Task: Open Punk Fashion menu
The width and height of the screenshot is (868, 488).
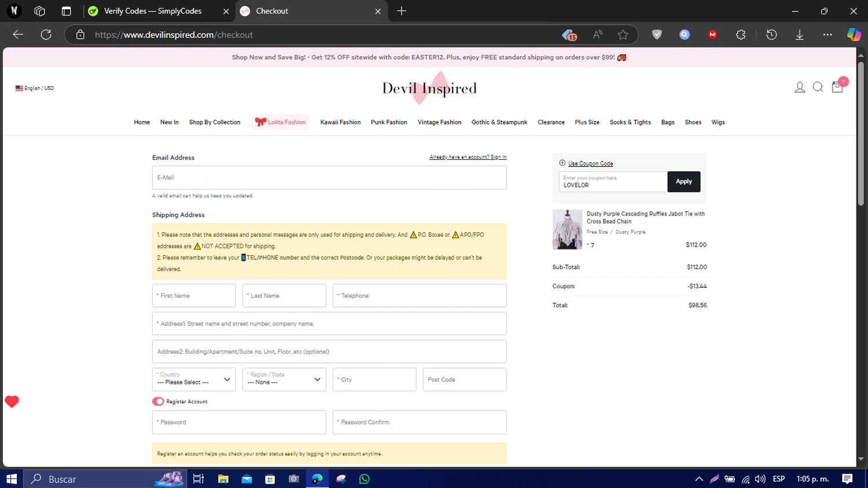Action: point(389,122)
